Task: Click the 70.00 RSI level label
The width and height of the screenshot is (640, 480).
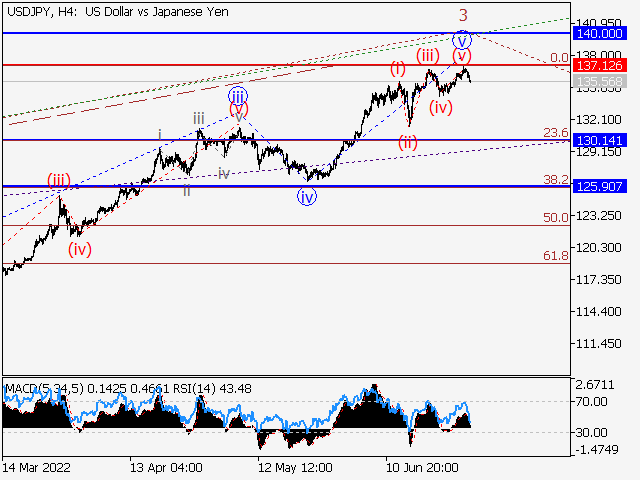Action: pyautogui.click(x=591, y=402)
